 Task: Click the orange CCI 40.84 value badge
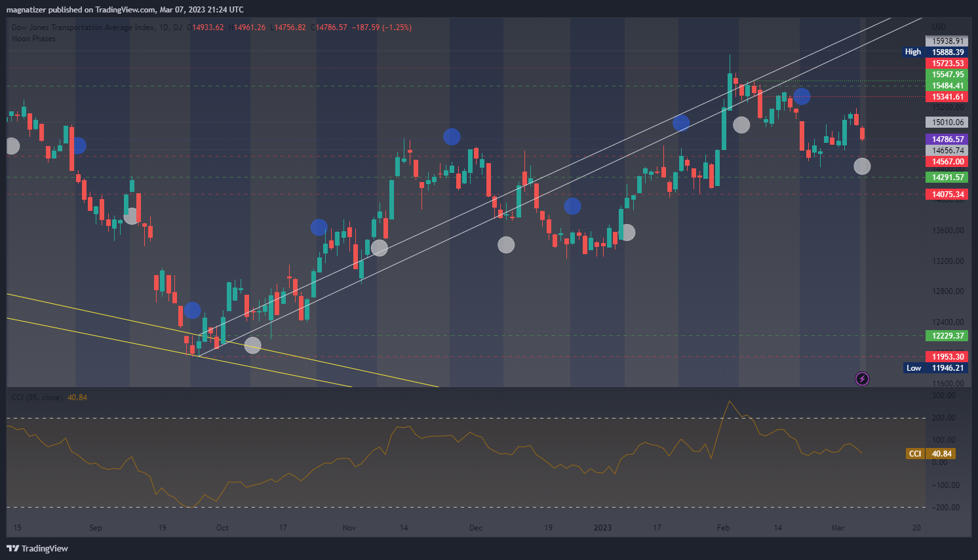pyautogui.click(x=929, y=454)
